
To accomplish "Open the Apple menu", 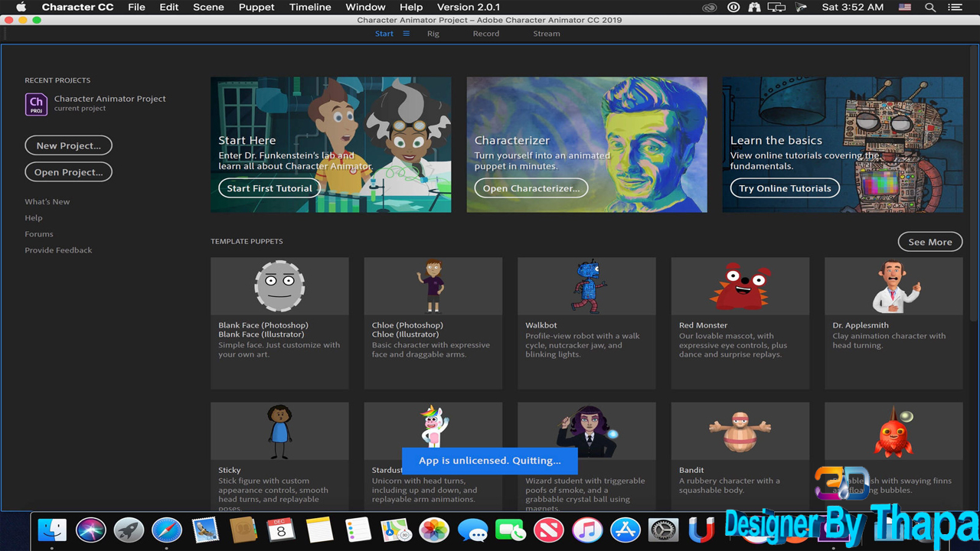I will point(21,7).
